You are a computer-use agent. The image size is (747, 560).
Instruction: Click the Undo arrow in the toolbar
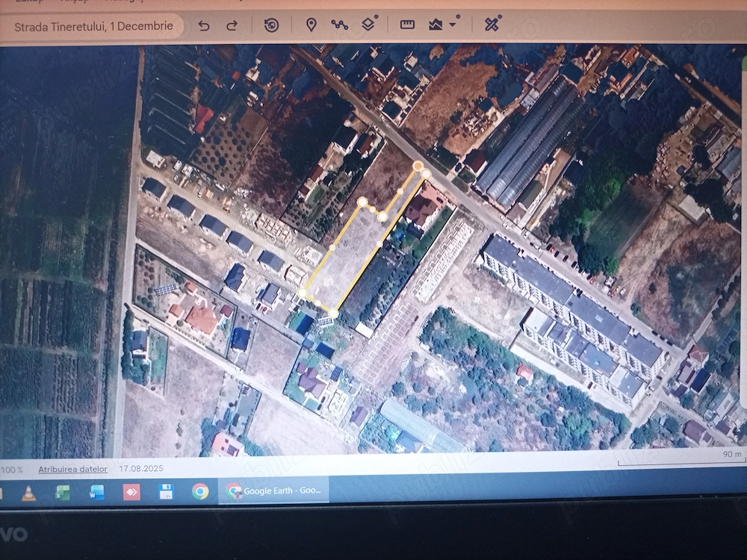204,25
